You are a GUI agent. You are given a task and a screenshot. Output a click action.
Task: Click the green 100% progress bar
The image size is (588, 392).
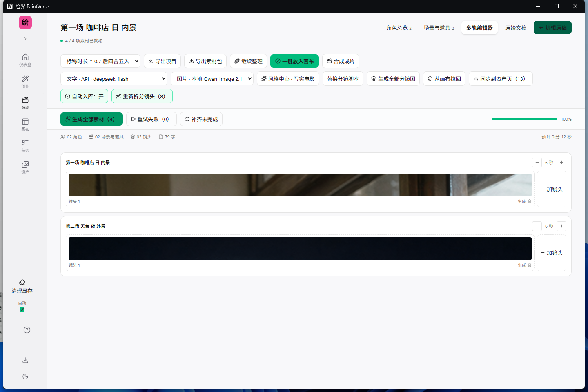524,119
